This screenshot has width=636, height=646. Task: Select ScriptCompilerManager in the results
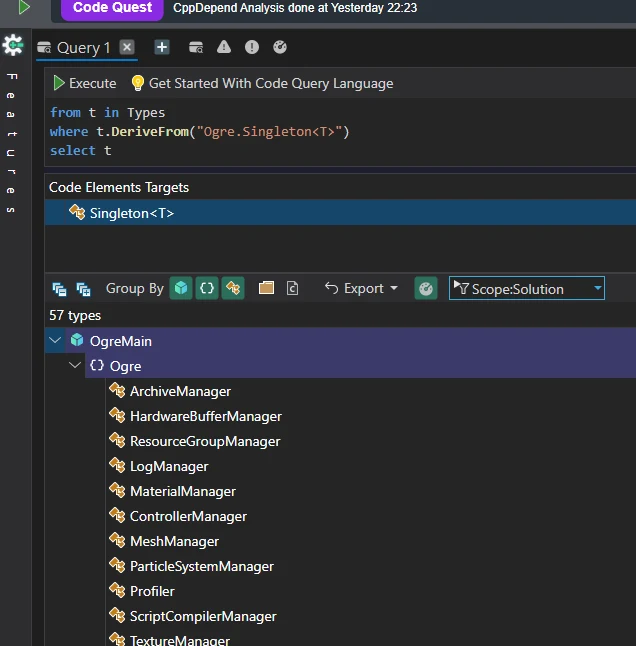[203, 617]
